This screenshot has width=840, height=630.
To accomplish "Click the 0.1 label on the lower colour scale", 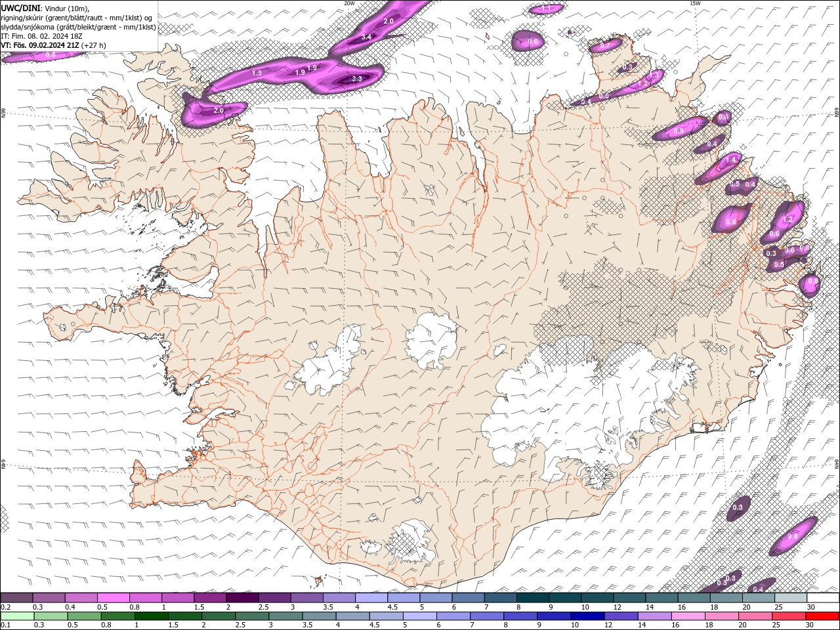I will 5,625.
